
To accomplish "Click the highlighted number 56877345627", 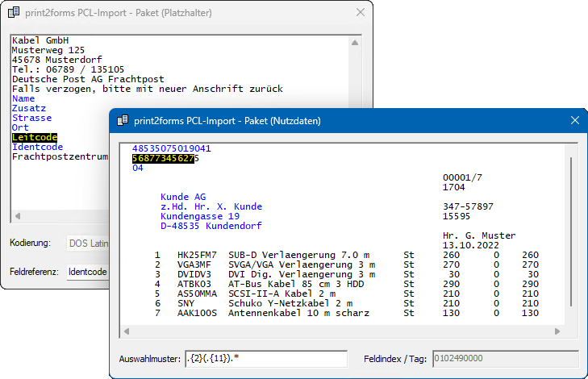I will pyautogui.click(x=163, y=159).
